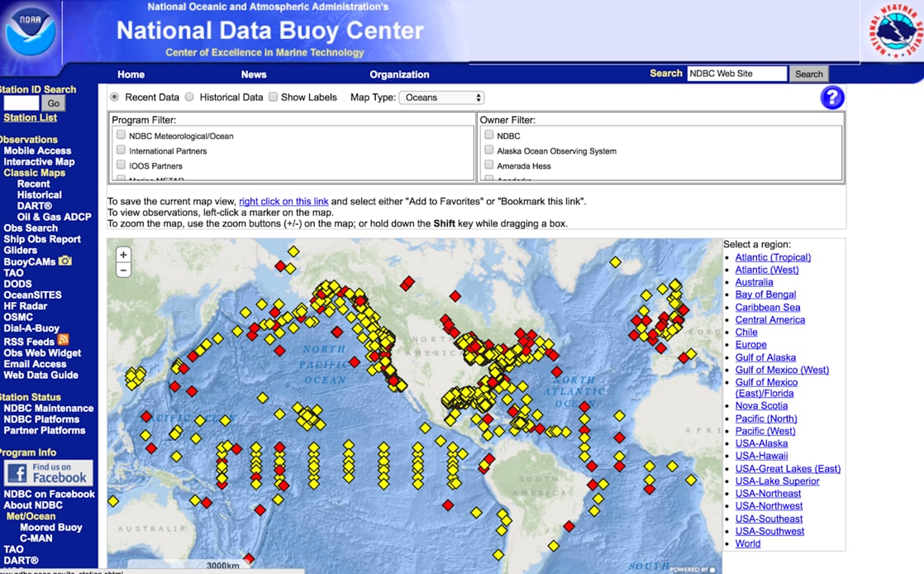The image size is (924, 574).
Task: Open Interactive Map in the sidebar
Action: pos(39,161)
